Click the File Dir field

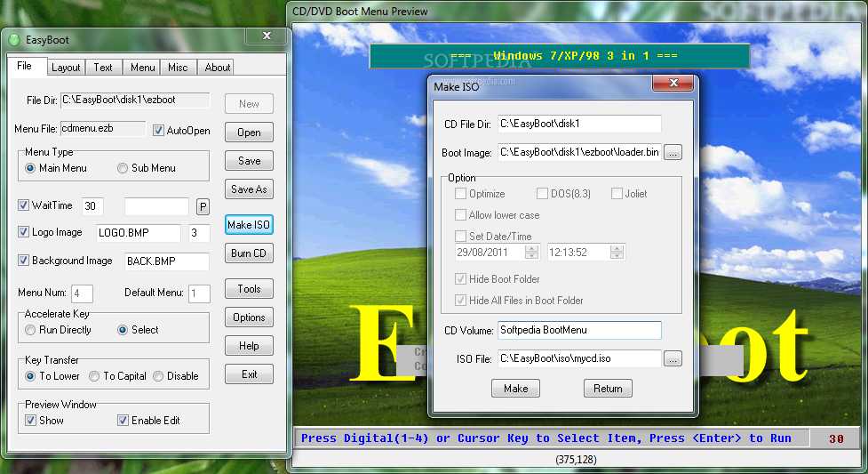(x=135, y=100)
